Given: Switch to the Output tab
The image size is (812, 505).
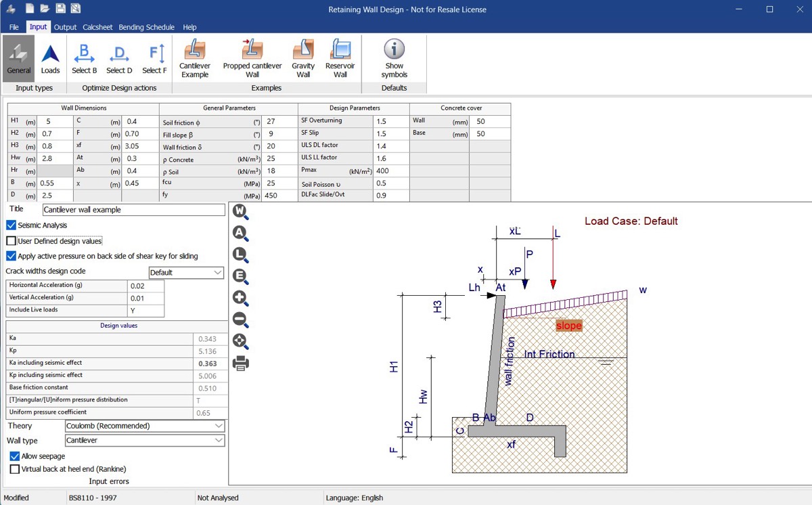Looking at the screenshot, I should coord(65,27).
